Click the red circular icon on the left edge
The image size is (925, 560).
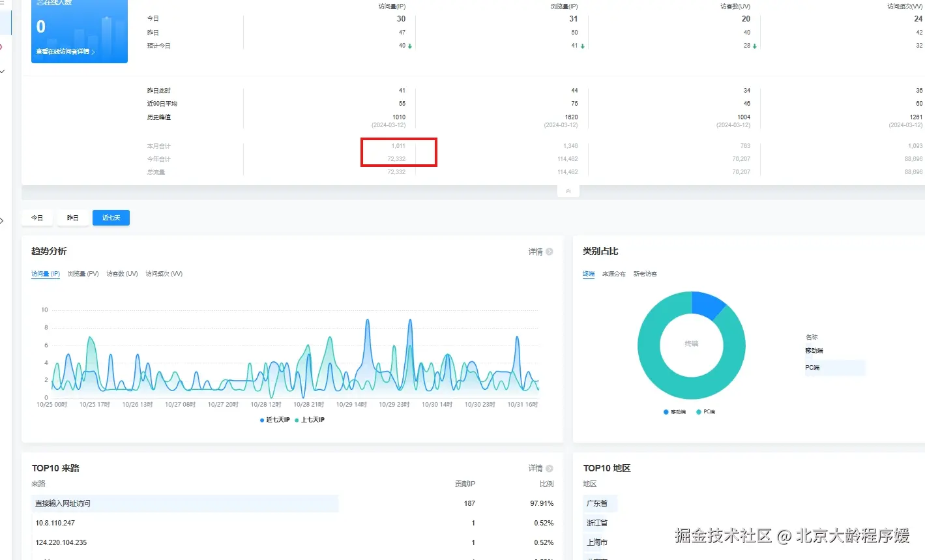pyautogui.click(x=1, y=46)
